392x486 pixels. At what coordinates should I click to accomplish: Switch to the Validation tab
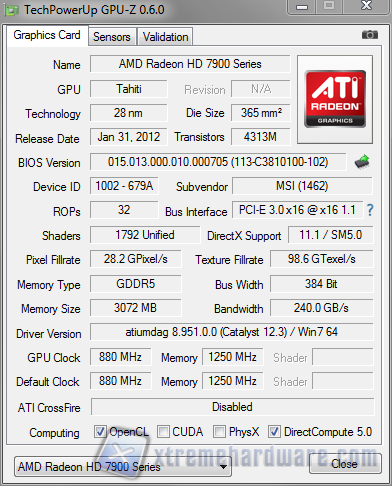[165, 37]
